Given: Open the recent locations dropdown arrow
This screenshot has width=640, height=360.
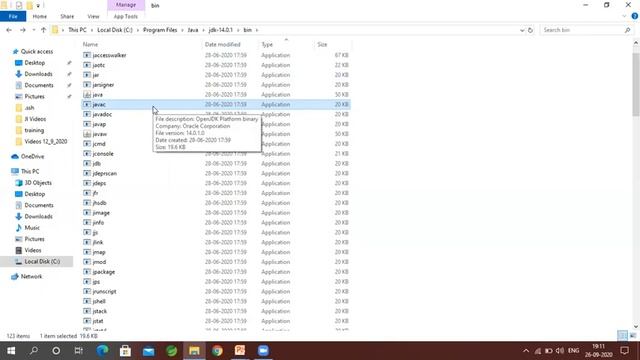Looking at the screenshot, I should [33, 30].
